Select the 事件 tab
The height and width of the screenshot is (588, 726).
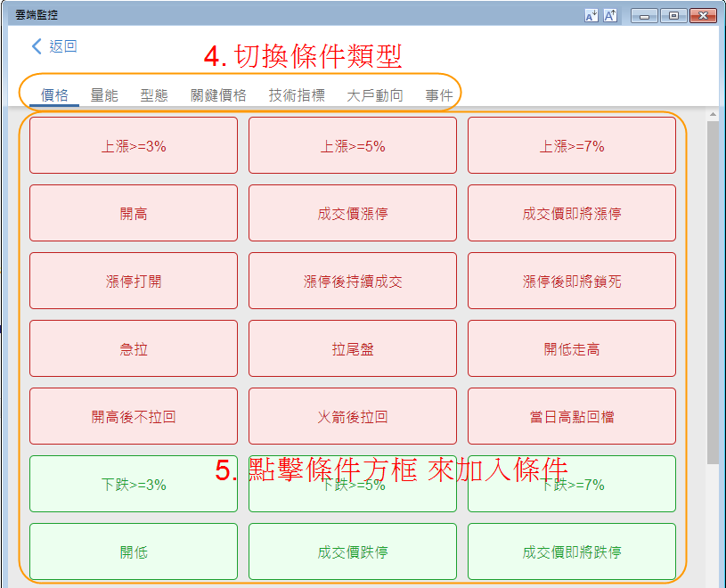(x=439, y=95)
